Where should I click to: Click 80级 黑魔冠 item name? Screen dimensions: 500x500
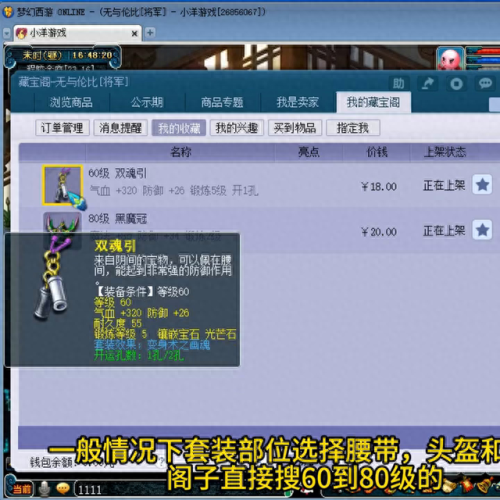click(118, 218)
